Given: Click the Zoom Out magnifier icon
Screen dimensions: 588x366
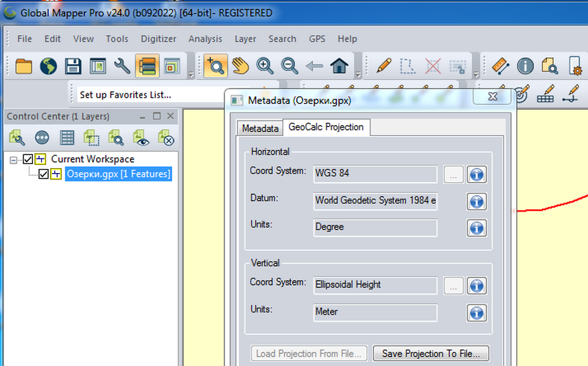Looking at the screenshot, I should [290, 66].
